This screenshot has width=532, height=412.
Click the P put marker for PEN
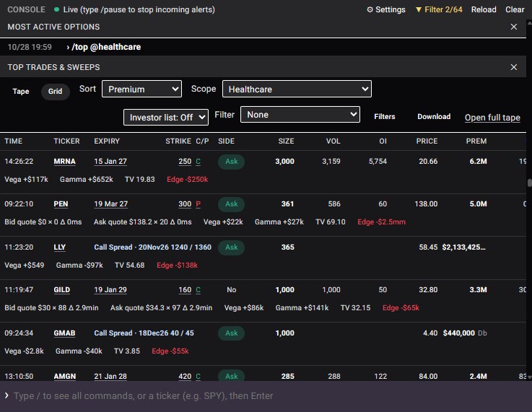[198, 204]
